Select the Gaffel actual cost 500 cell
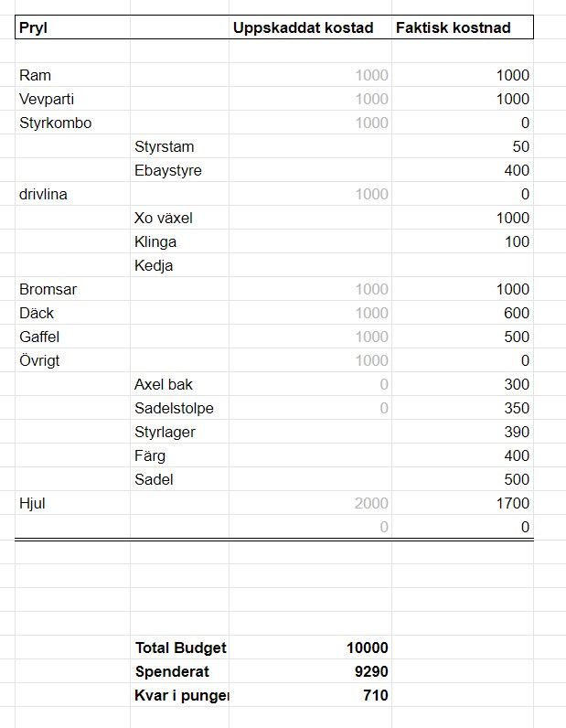 (463, 337)
